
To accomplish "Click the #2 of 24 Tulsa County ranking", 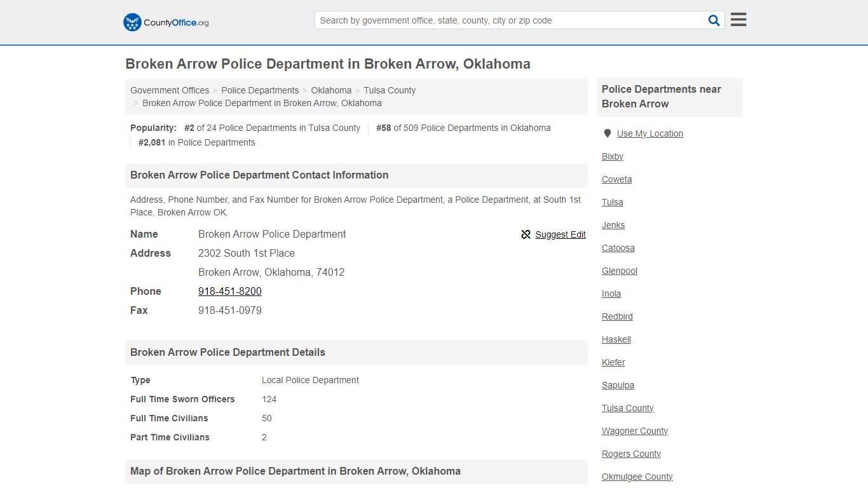I will [x=272, y=128].
